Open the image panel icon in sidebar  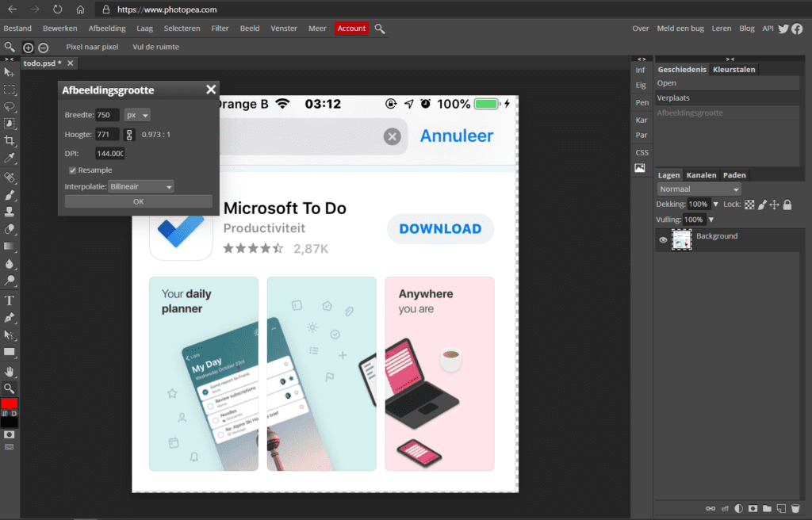(640, 168)
